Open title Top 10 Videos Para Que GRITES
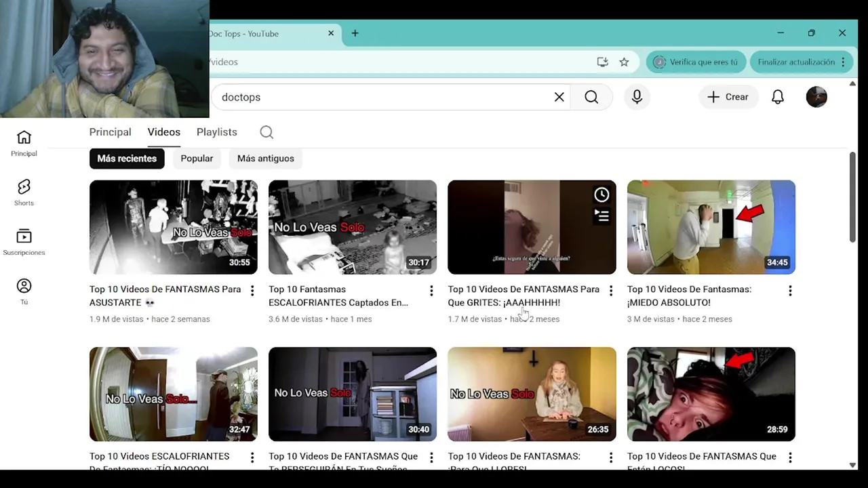868x488 pixels. pyautogui.click(x=524, y=296)
